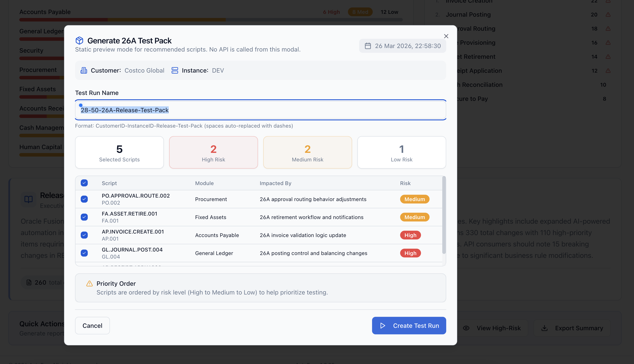This screenshot has height=364, width=634.
Task: Toggle the select-all checkbox in the script header
Action: point(84,183)
